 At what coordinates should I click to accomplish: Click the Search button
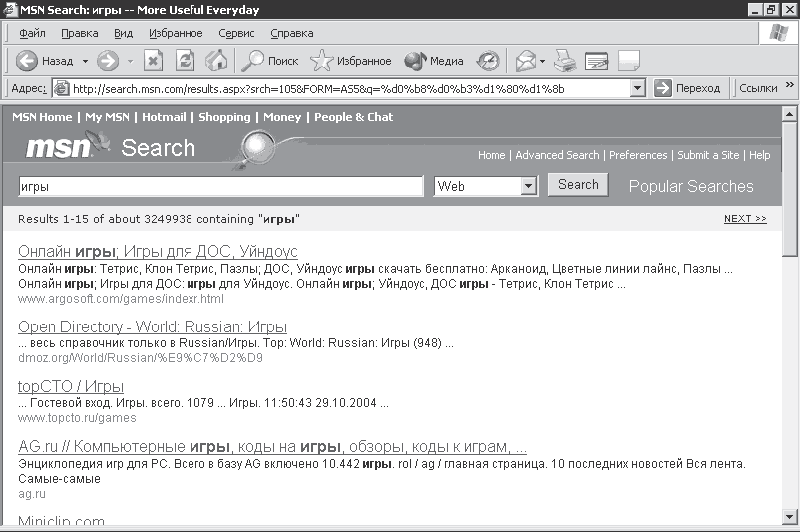578,185
